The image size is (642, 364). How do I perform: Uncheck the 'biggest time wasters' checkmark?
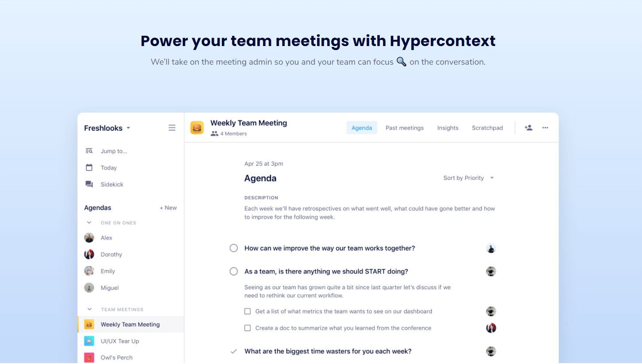[234, 351]
